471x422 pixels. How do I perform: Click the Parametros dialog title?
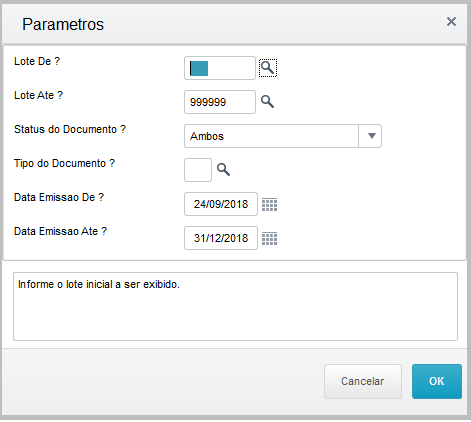point(63,24)
